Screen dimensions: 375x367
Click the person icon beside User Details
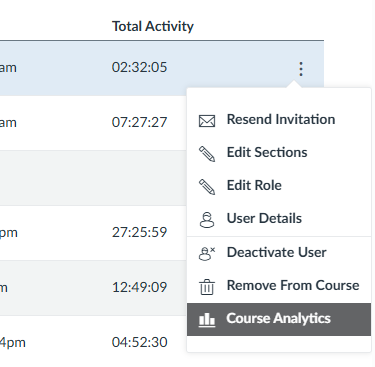(207, 220)
